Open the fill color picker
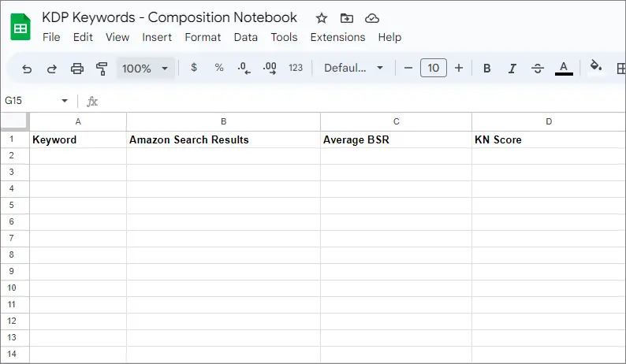 click(x=596, y=66)
